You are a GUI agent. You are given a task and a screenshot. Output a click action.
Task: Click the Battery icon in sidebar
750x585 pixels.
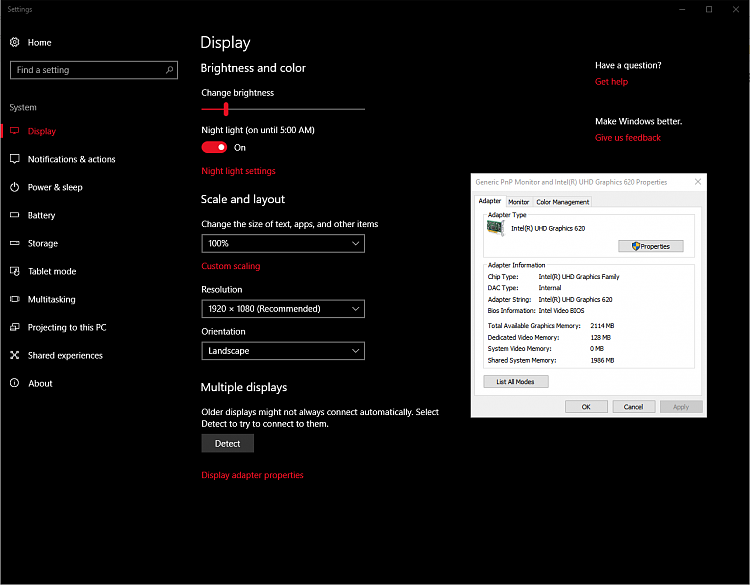click(15, 215)
